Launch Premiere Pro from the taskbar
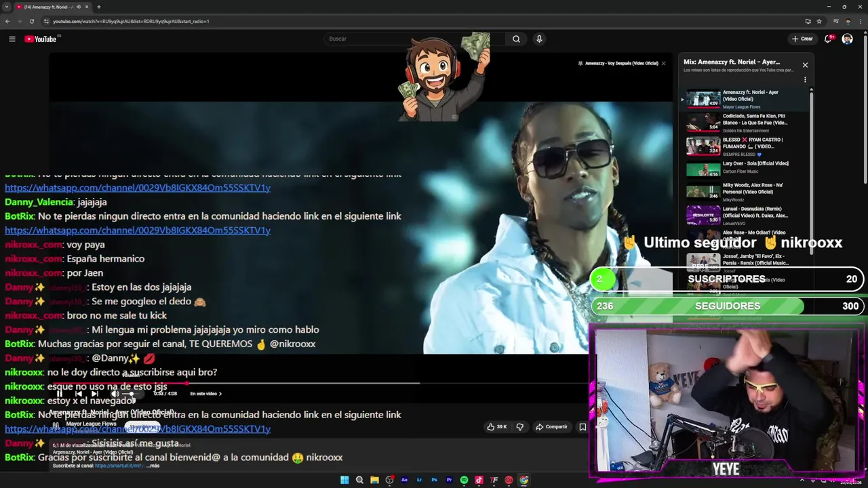Image resolution: width=868 pixels, height=488 pixels. [x=449, y=480]
